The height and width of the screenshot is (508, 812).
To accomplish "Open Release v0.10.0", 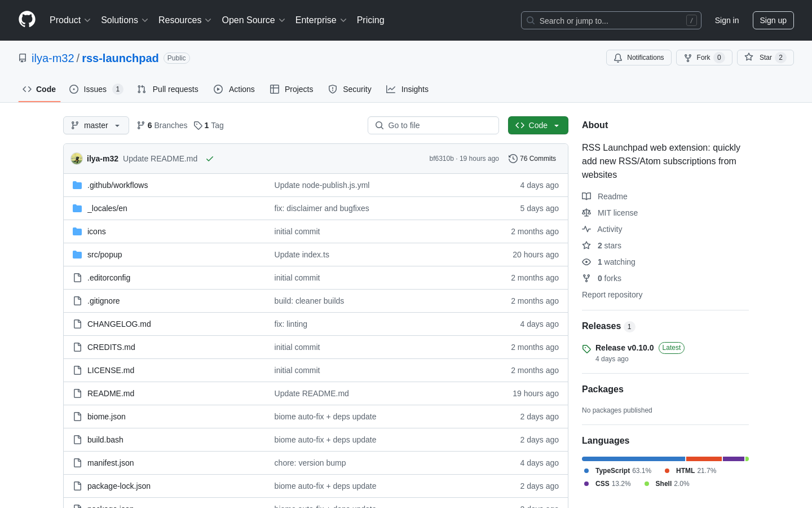I will (624, 348).
